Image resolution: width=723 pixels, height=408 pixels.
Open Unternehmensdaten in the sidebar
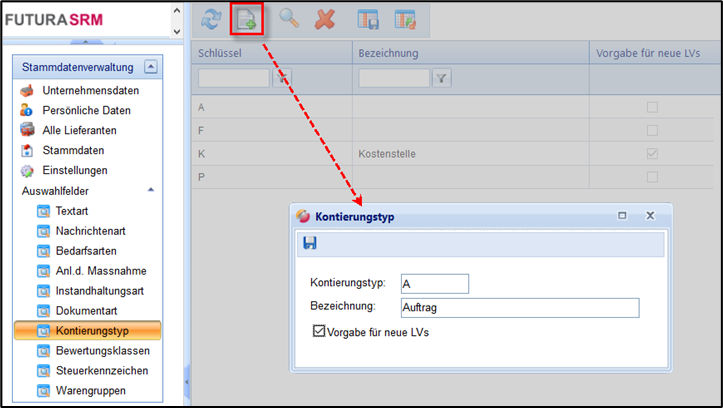(90, 90)
